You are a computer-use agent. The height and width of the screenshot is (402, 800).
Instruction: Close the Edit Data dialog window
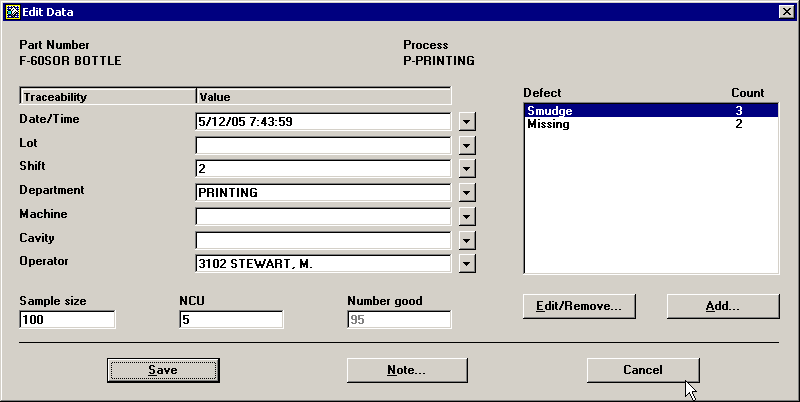[x=785, y=12]
